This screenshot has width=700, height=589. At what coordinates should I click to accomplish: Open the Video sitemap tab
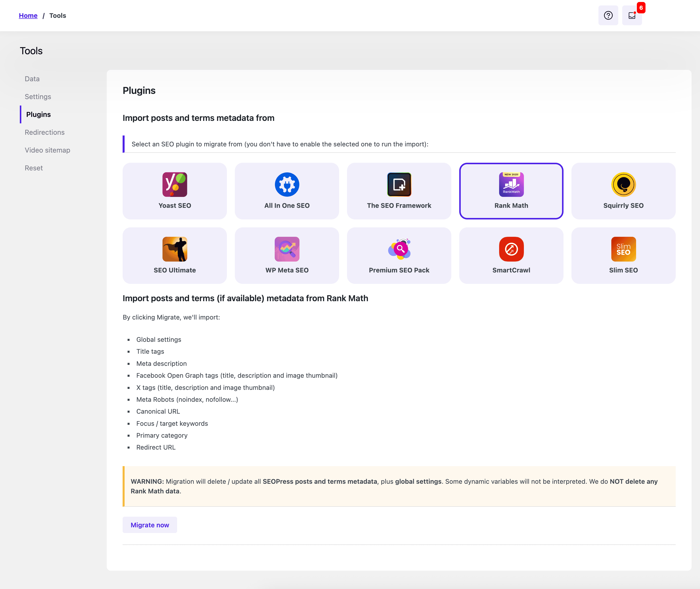coord(47,150)
